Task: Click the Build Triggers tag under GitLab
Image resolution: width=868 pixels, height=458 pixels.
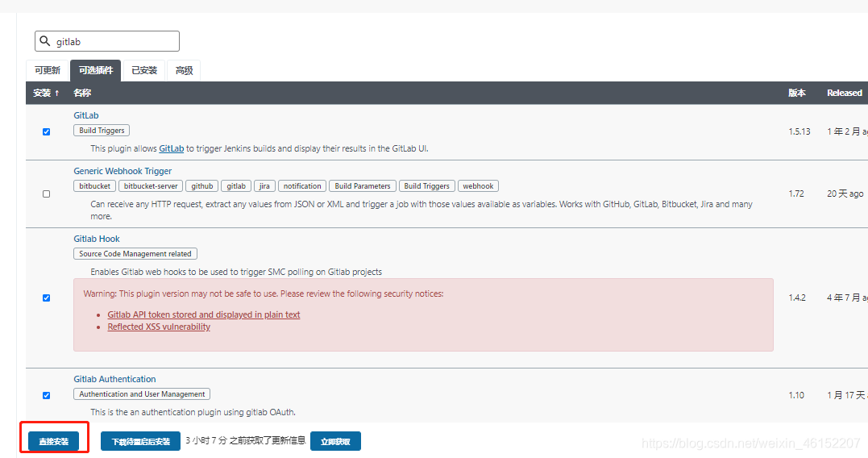Action: 102,131
